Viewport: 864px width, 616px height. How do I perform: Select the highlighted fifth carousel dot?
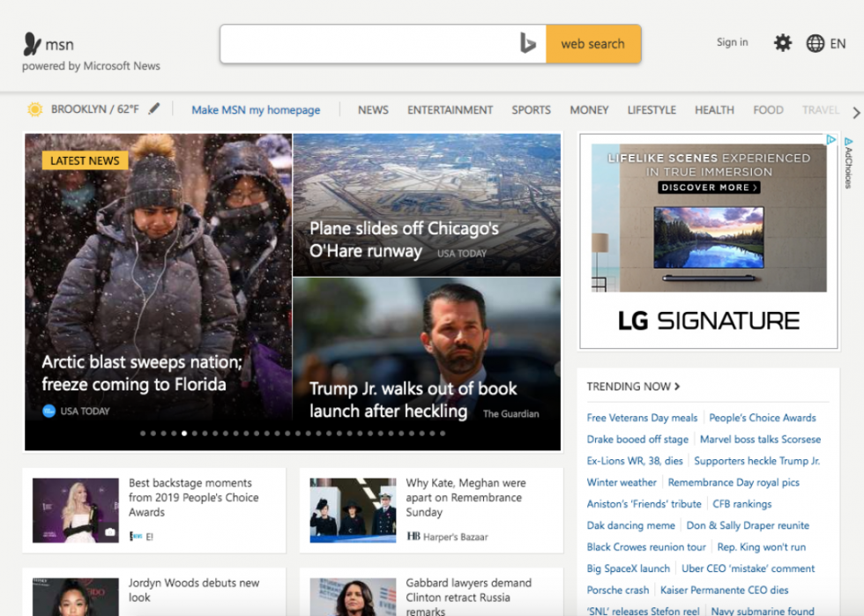tap(184, 433)
